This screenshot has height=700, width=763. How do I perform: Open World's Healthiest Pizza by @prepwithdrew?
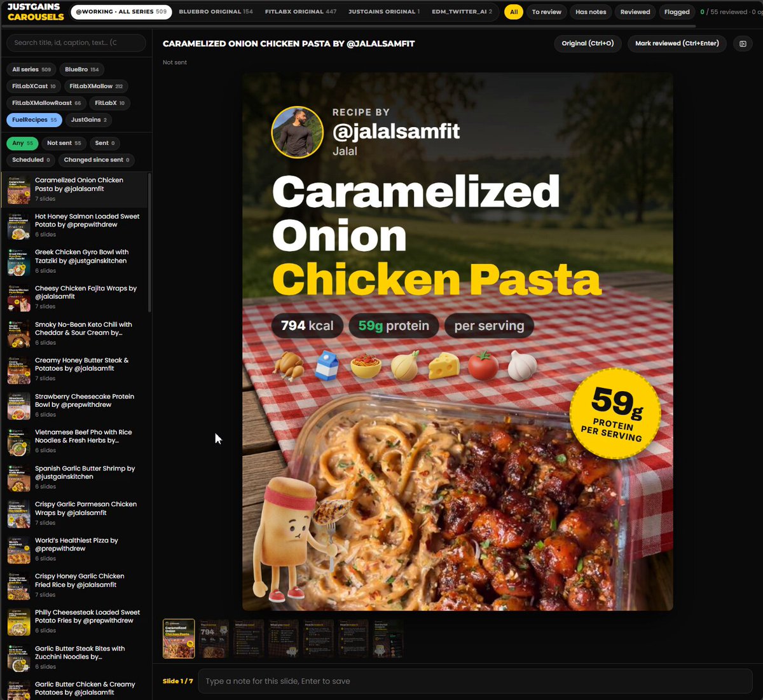tap(74, 549)
